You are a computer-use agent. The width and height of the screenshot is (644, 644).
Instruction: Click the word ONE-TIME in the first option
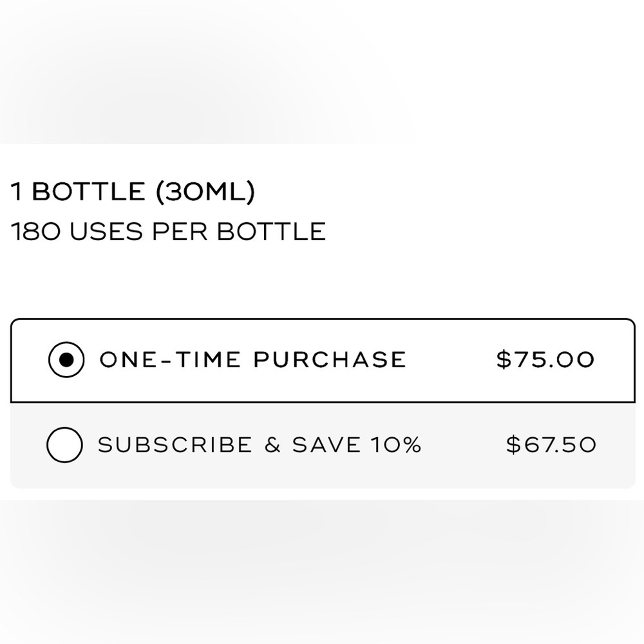coord(169,359)
